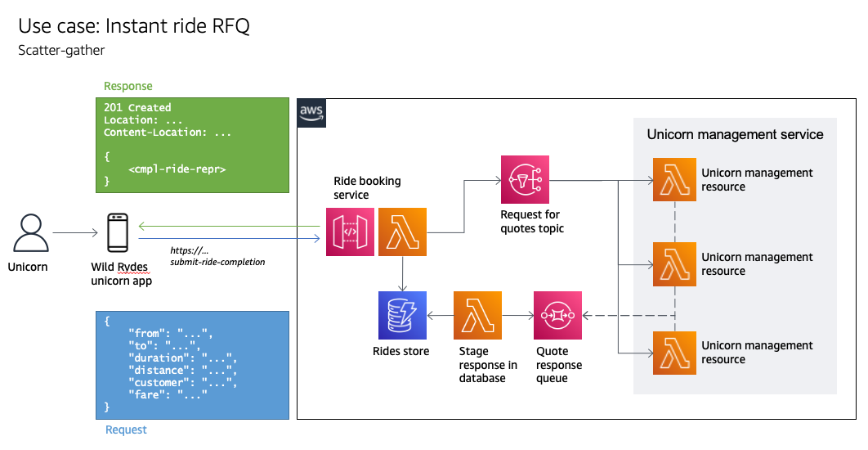
Task: Click the blue 'Request' label
Action: tap(126, 430)
